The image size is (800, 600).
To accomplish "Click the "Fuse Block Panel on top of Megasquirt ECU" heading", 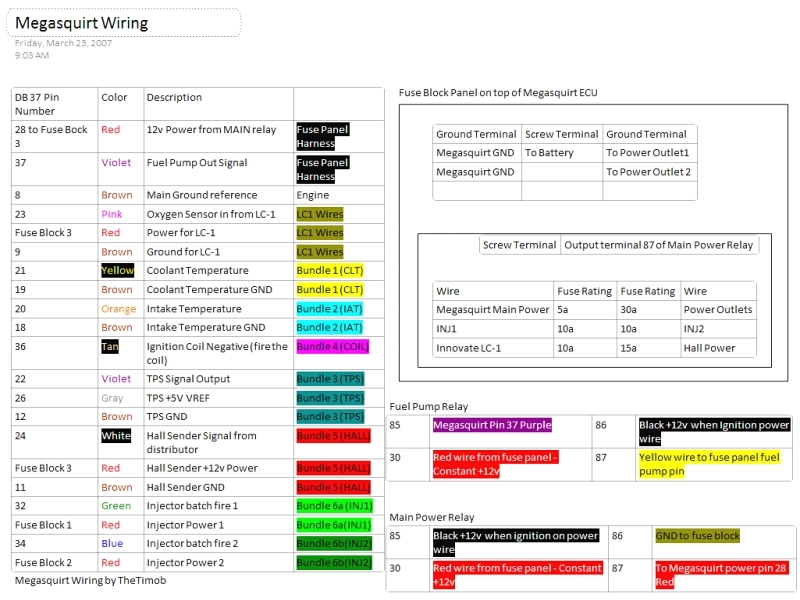I will point(497,92).
